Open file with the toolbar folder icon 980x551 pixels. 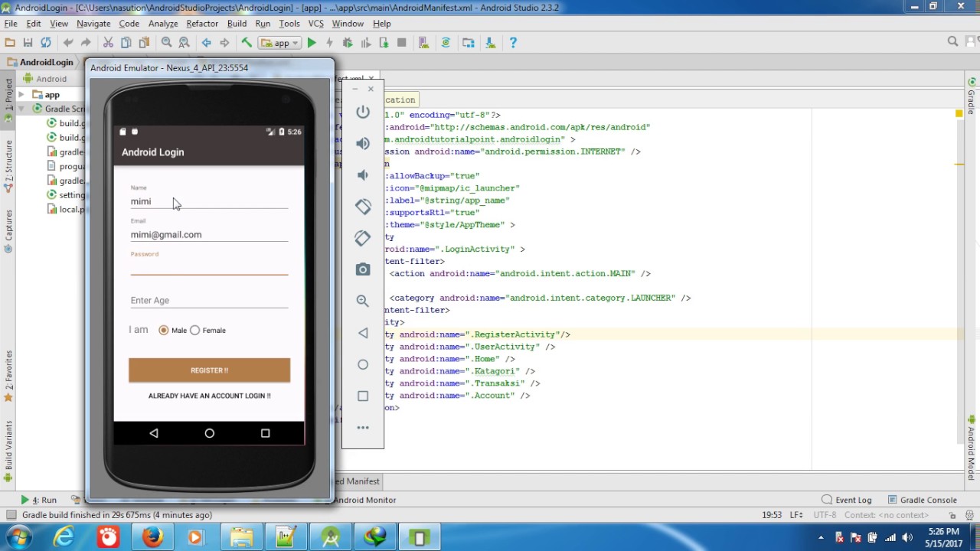pos(10,43)
